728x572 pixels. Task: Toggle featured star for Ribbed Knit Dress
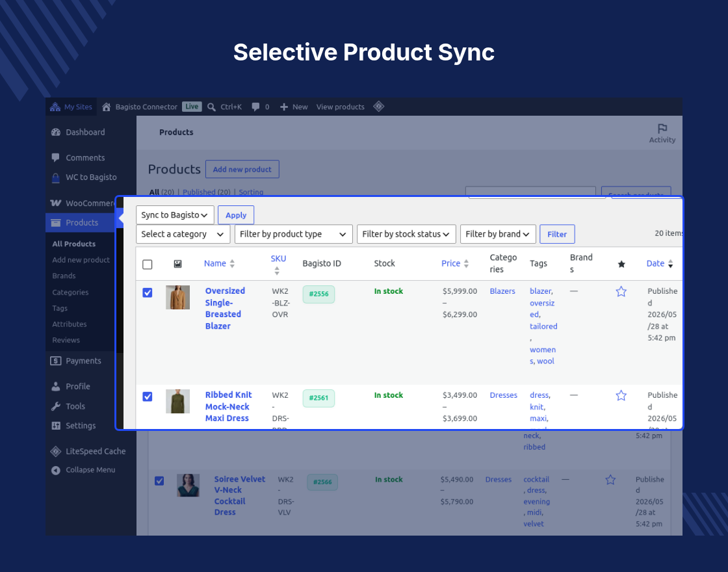pyautogui.click(x=621, y=396)
